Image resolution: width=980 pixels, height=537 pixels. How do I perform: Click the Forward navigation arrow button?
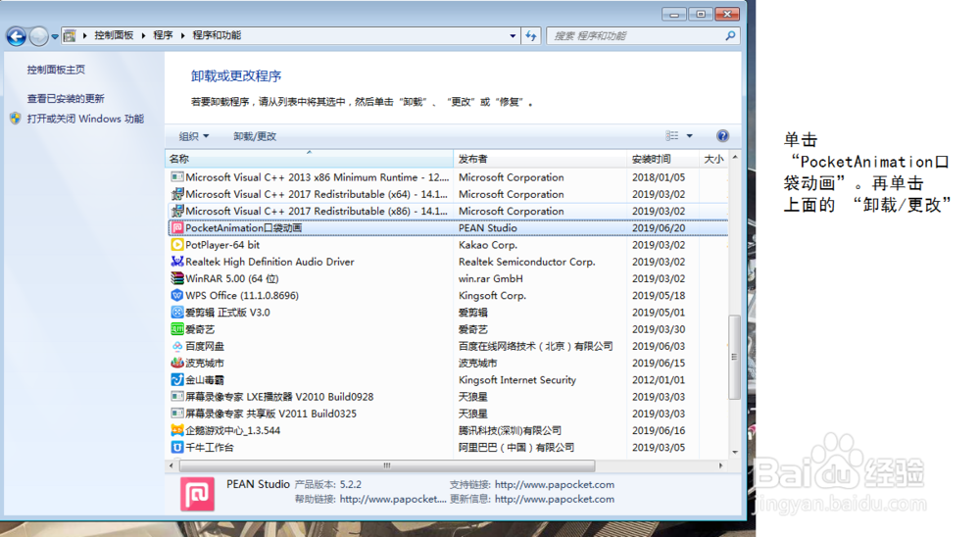click(39, 37)
